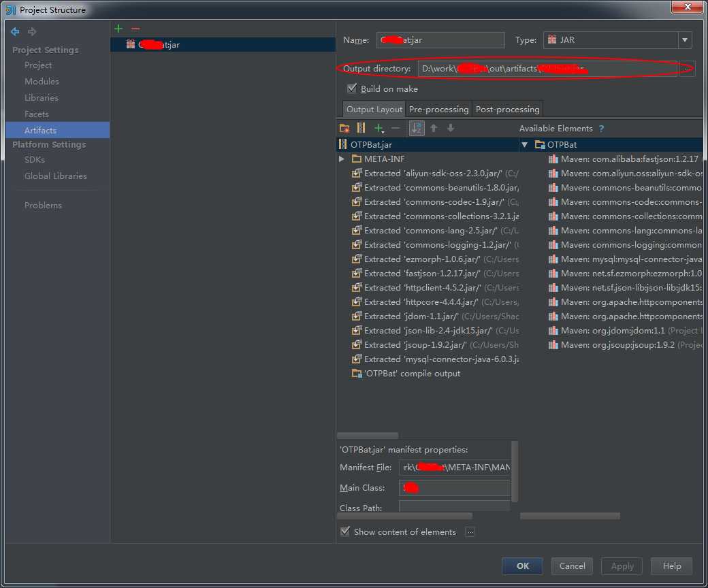Select Modules in Project Settings
This screenshot has height=588, width=708.
coord(42,82)
